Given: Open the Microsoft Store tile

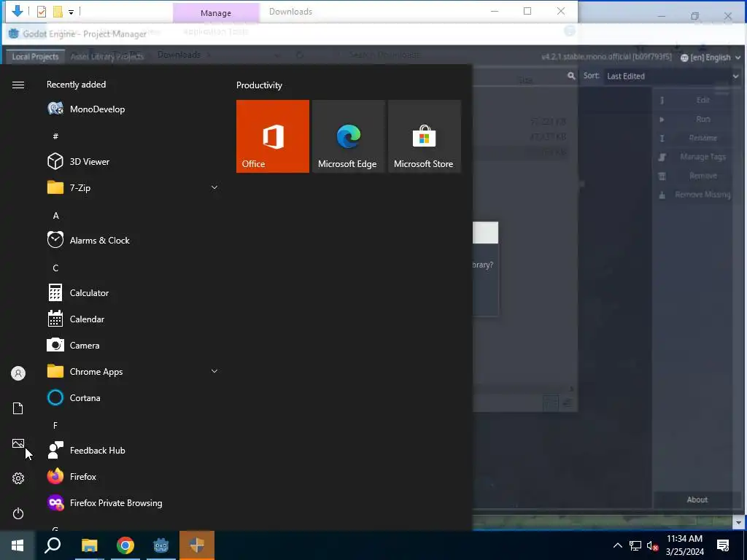Looking at the screenshot, I should 425,136.
